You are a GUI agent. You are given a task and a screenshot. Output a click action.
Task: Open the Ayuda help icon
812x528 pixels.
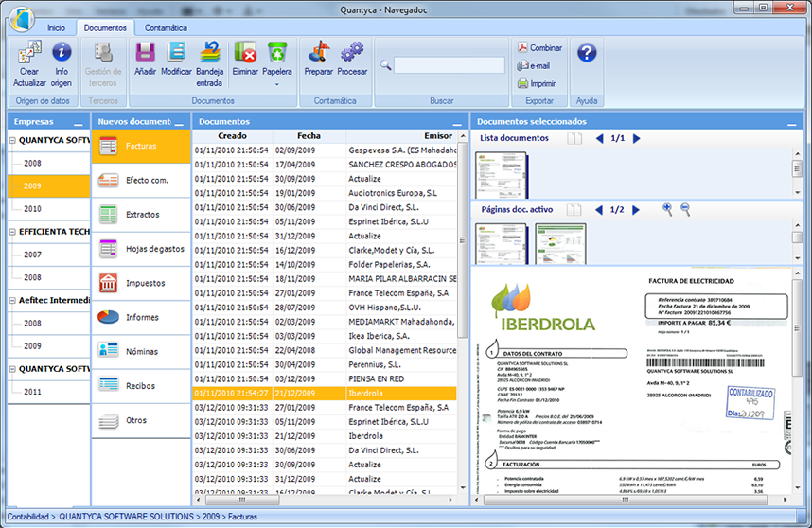pos(587,53)
